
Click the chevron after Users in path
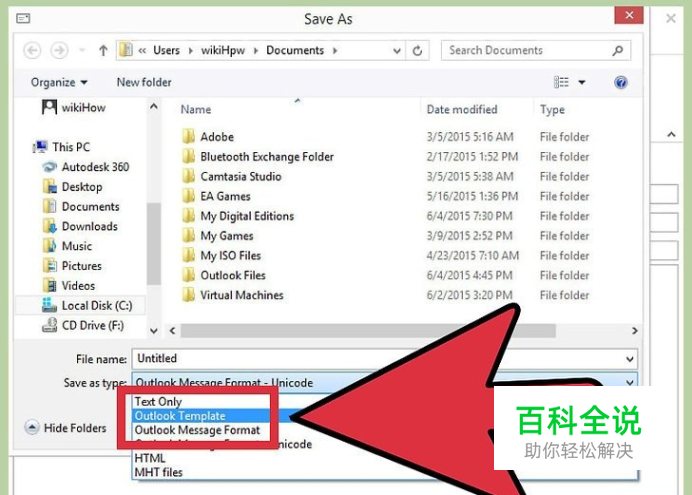pyautogui.click(x=191, y=51)
